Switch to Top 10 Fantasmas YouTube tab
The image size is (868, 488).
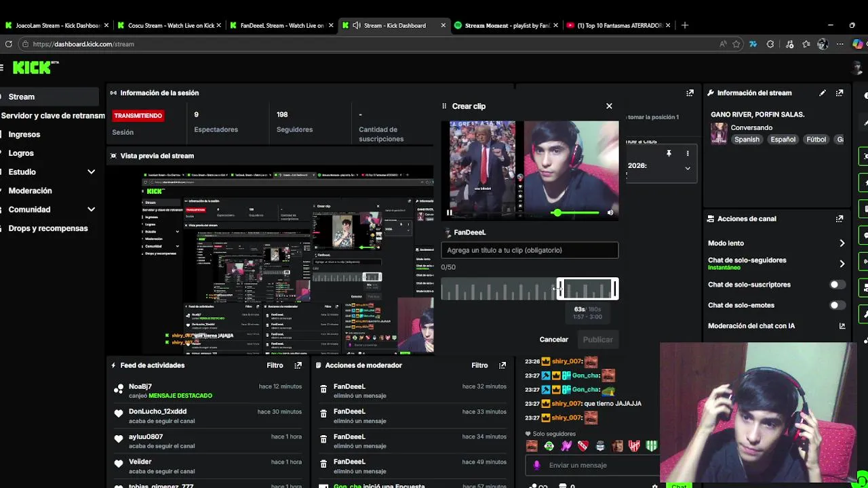(618, 26)
